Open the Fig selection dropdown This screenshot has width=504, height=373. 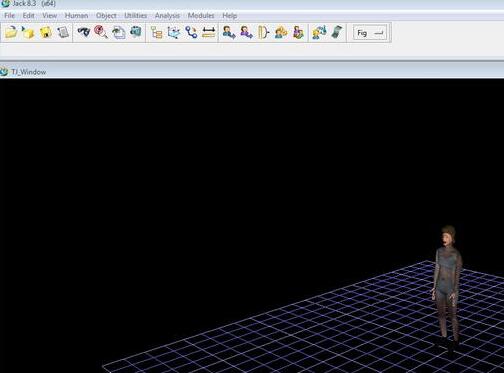pyautogui.click(x=370, y=33)
